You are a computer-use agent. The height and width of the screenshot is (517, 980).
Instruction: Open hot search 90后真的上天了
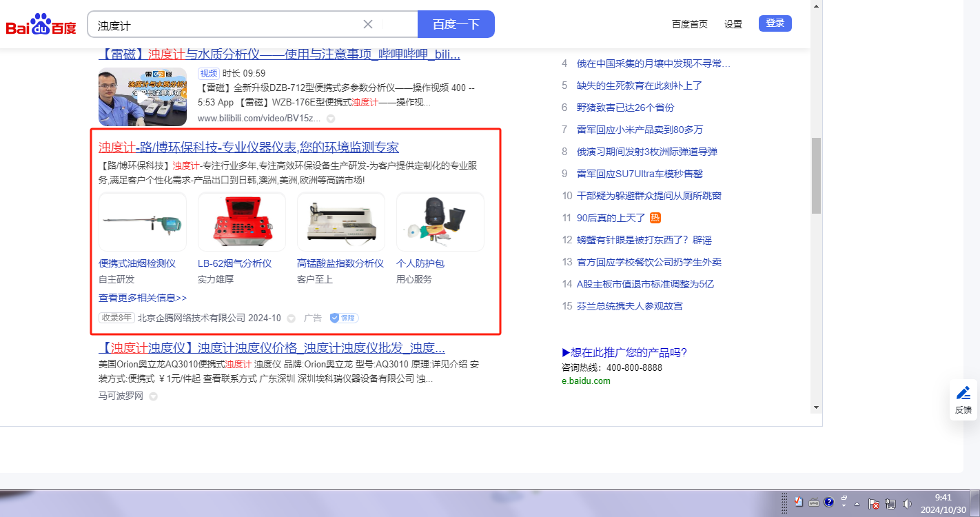tap(611, 218)
